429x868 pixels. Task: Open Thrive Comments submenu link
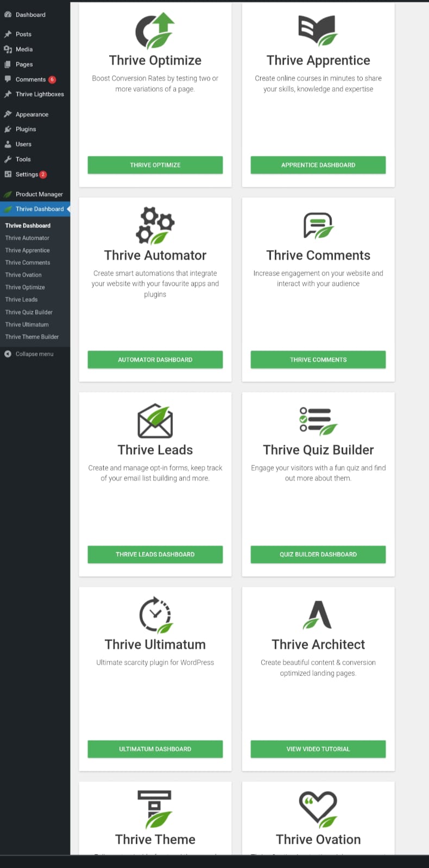[x=28, y=263]
